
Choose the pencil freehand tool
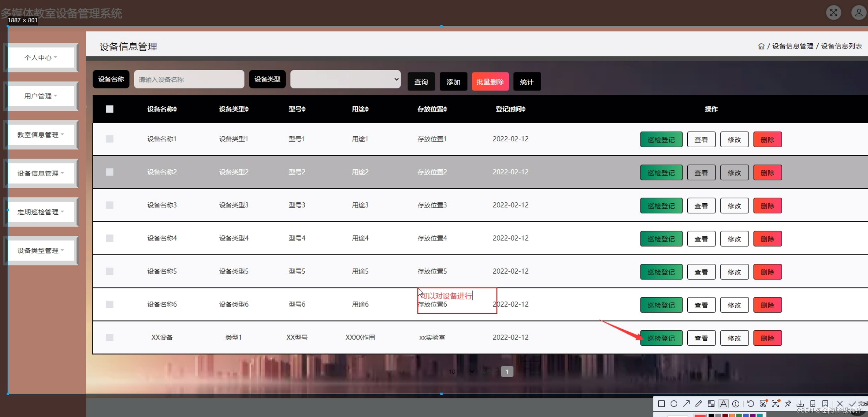(699, 404)
